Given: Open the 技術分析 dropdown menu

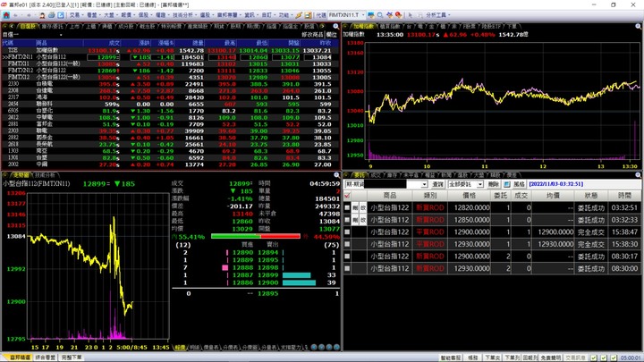Looking at the screenshot, I should 184,15.
